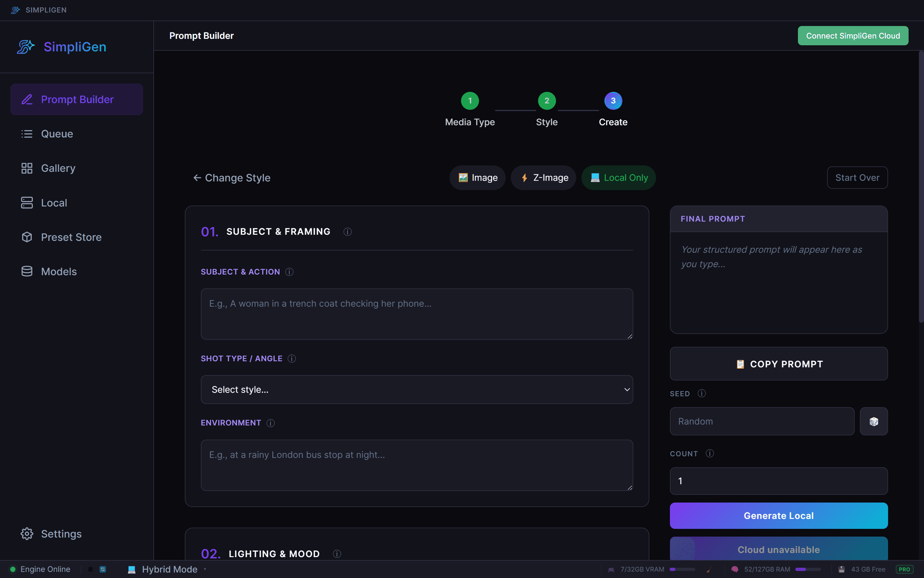
Task: Open the Prompt Builder sidebar page
Action: [77, 100]
